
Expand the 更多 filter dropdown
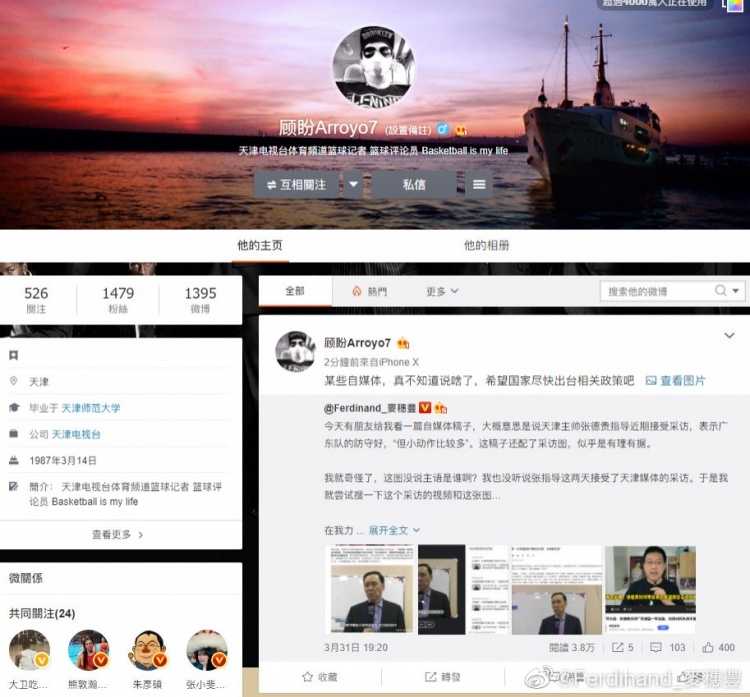[442, 291]
